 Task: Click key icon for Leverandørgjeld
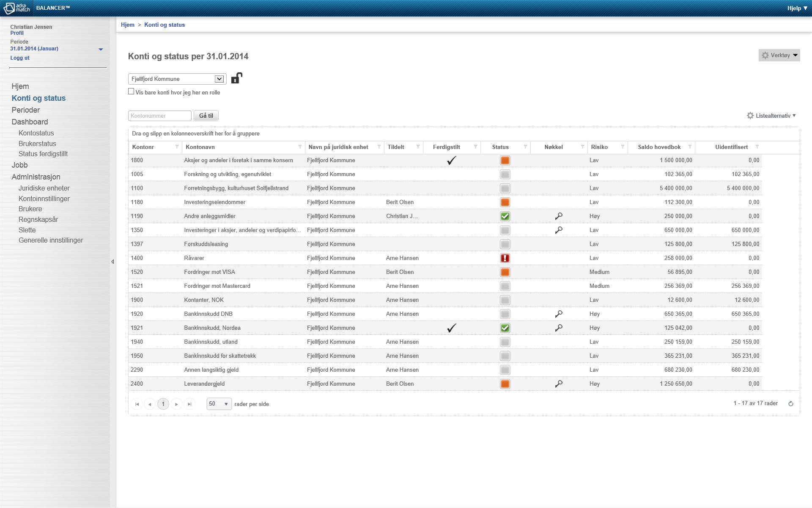tap(559, 384)
